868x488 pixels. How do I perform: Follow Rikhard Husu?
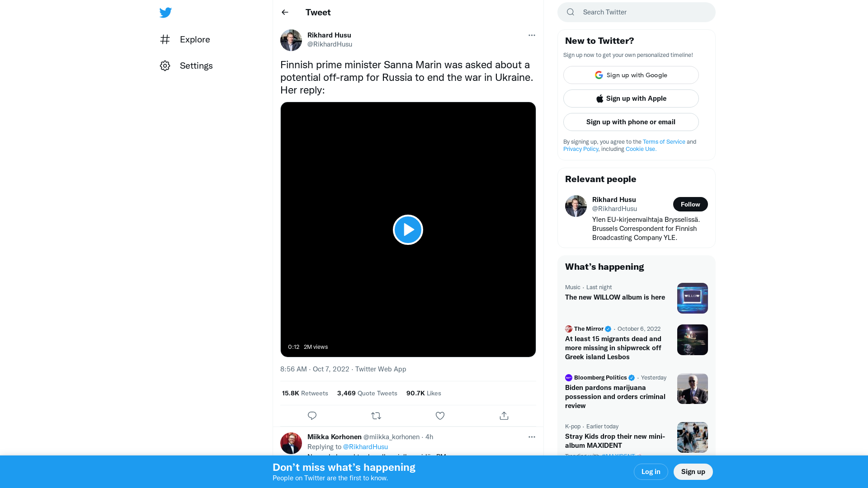[x=690, y=204]
